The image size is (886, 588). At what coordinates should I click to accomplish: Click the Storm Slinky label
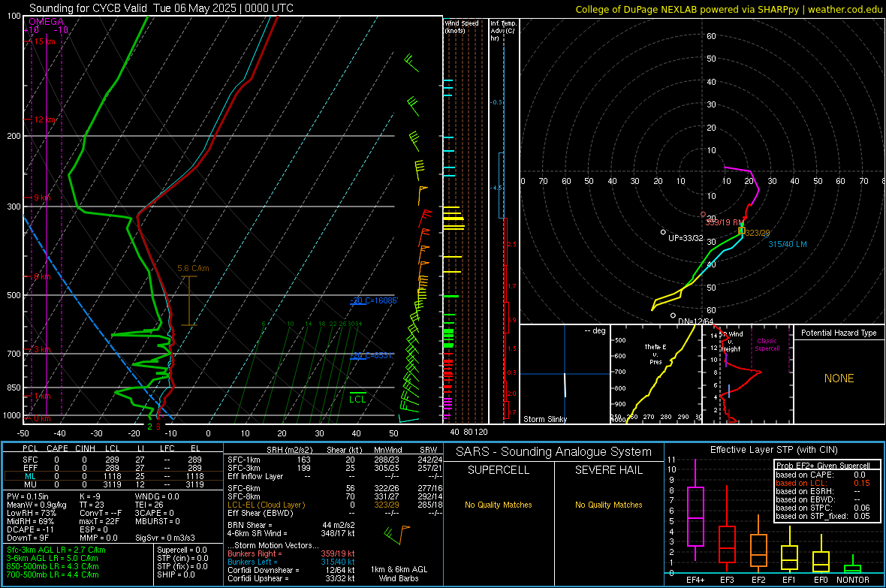tap(544, 419)
